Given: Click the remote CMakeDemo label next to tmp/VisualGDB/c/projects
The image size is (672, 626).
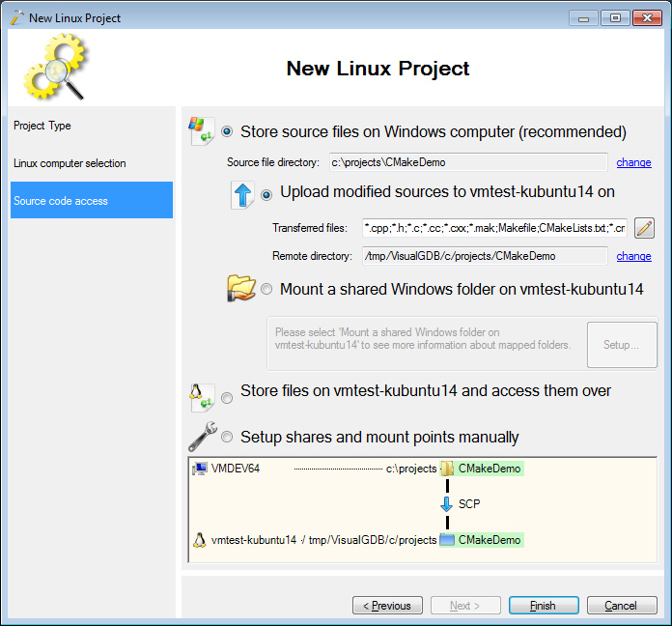Looking at the screenshot, I should pos(490,540).
